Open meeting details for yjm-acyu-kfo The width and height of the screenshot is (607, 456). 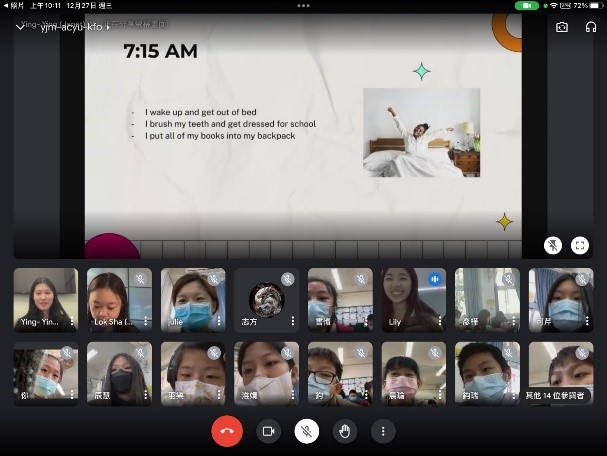point(71,27)
